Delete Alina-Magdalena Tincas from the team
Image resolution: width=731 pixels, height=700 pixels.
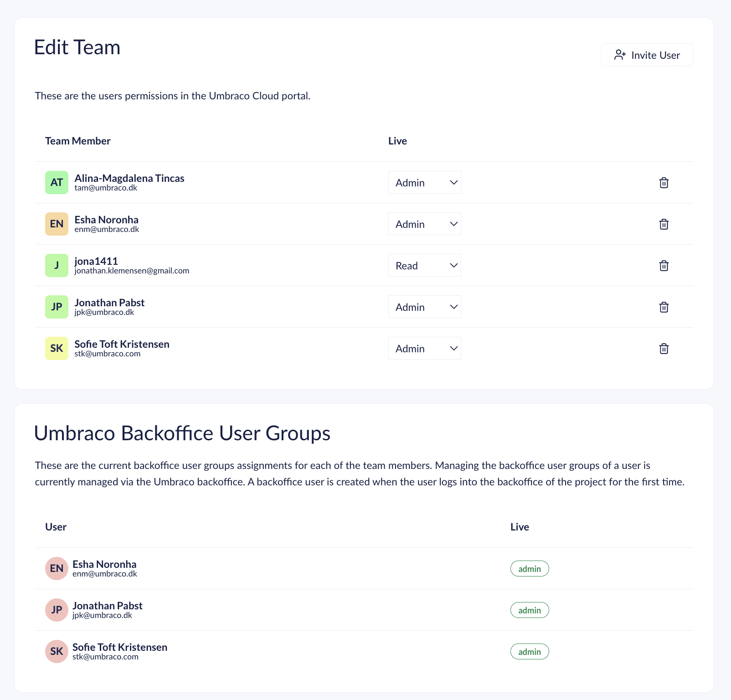point(664,183)
